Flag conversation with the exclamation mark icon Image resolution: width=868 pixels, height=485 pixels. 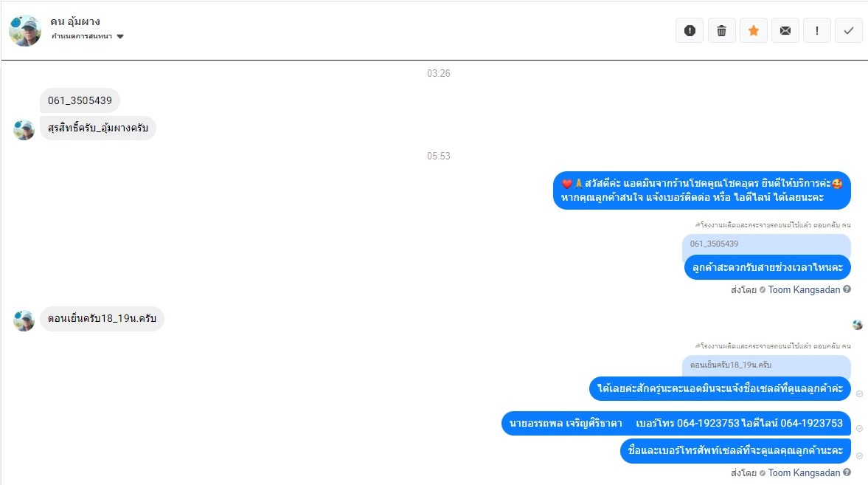816,30
